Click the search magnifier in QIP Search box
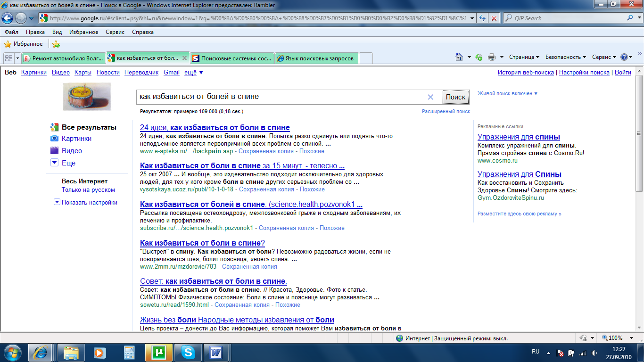The width and height of the screenshot is (644, 362). pos(630,18)
